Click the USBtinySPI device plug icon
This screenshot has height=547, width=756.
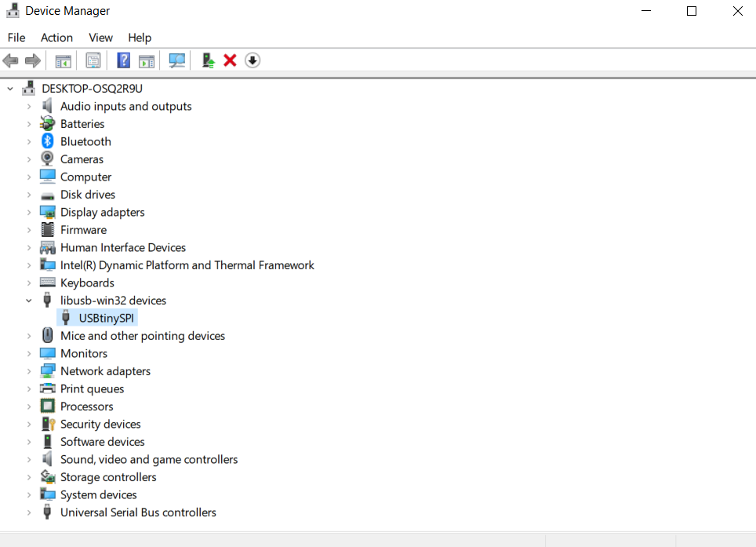point(66,318)
